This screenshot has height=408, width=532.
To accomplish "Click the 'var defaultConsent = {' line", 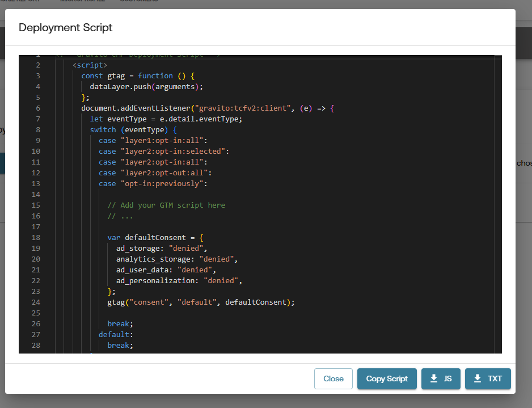I will point(155,238).
